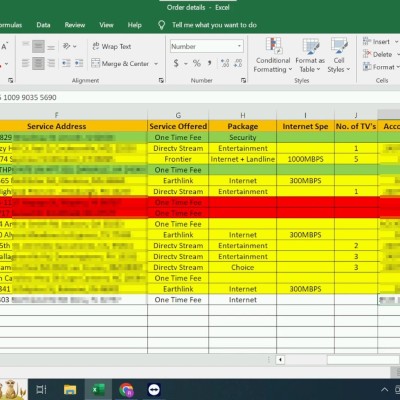Select column I header
The width and height of the screenshot is (400, 400).
click(x=305, y=115)
